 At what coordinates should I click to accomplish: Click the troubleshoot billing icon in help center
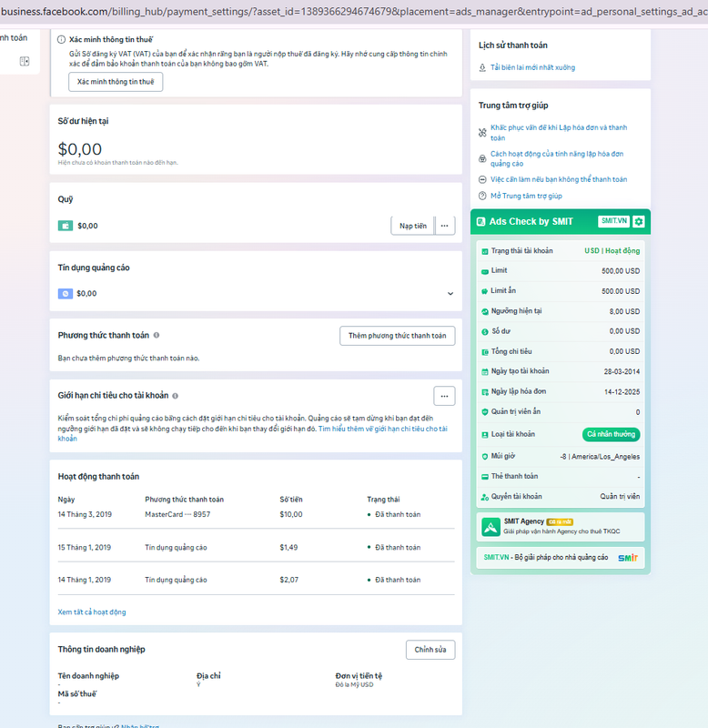click(x=482, y=133)
